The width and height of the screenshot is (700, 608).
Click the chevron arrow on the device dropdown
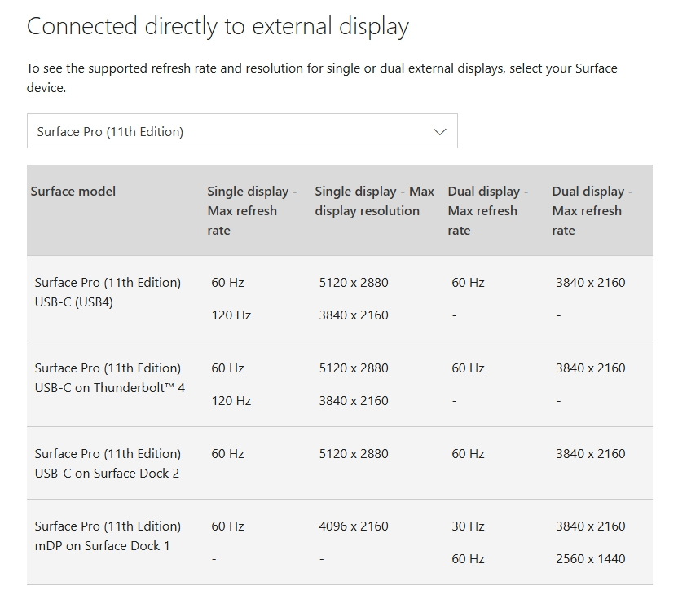(x=440, y=131)
